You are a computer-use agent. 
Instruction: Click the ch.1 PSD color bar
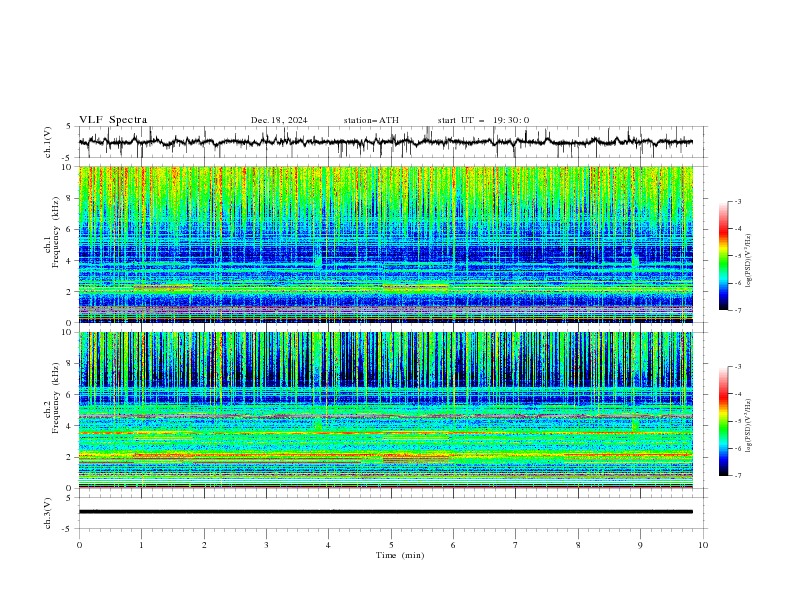724,256
